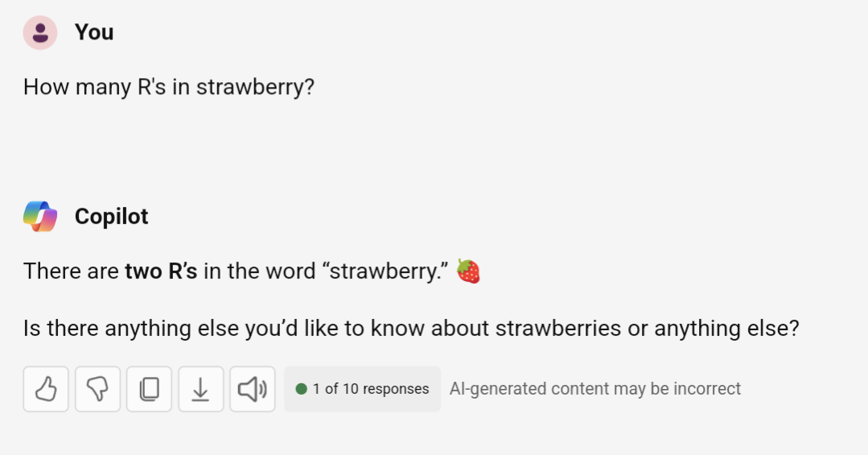Click the question How many R's in strawberry
The width and height of the screenshot is (868, 455).
click(169, 88)
